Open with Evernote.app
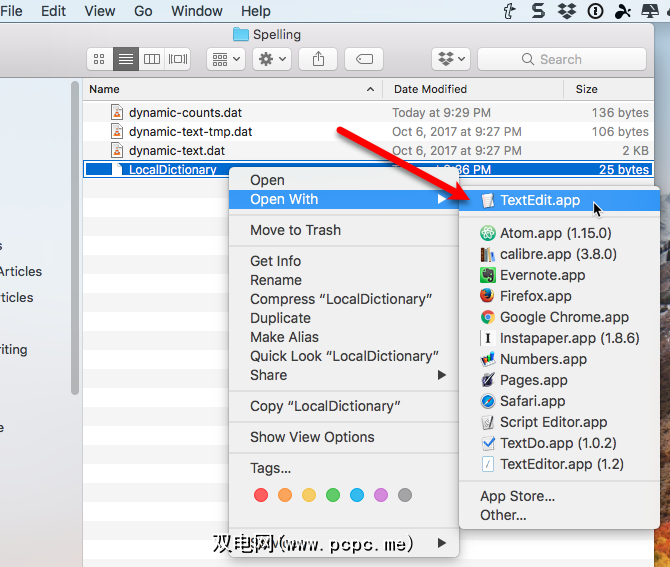Viewport: 670px width, 567px height. coord(559,275)
